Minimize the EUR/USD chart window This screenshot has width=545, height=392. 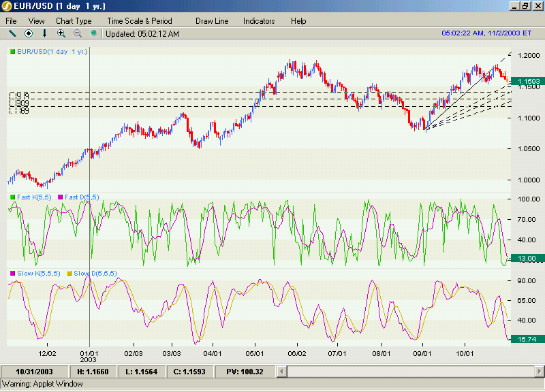[x=515, y=6]
